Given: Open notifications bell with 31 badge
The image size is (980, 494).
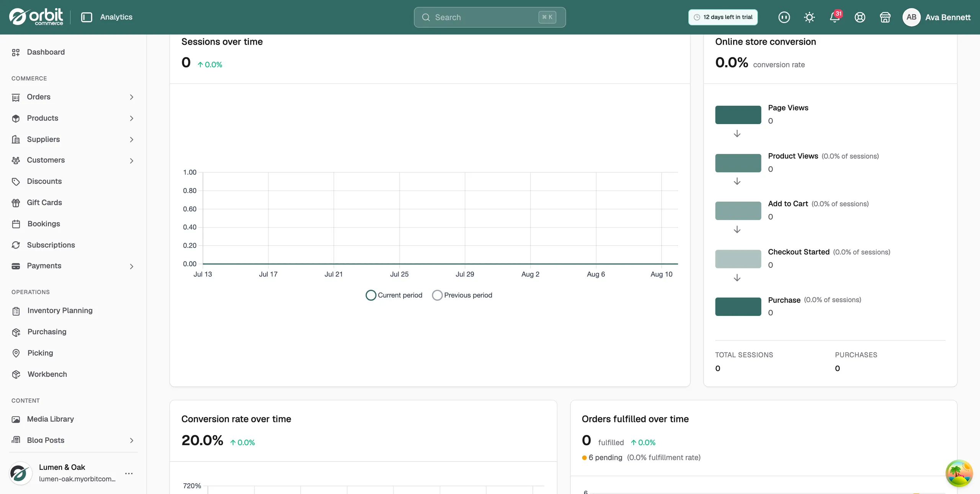Looking at the screenshot, I should tap(835, 17).
